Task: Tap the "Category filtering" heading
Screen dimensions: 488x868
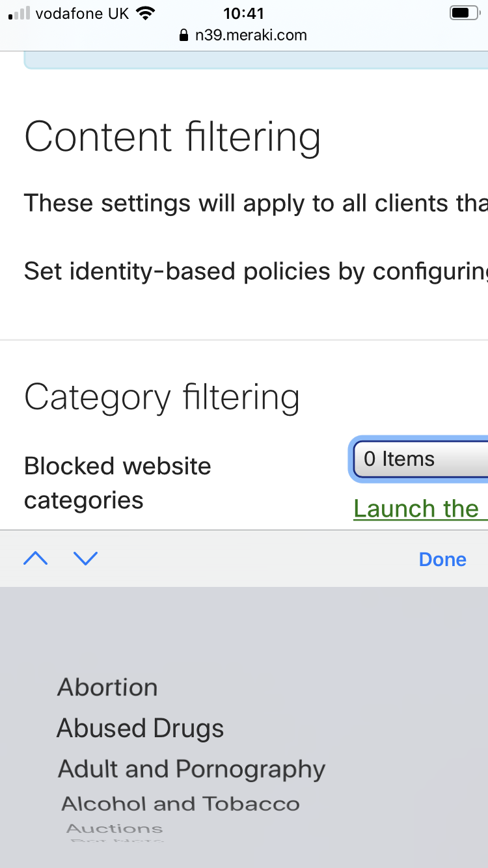Action: (x=162, y=398)
